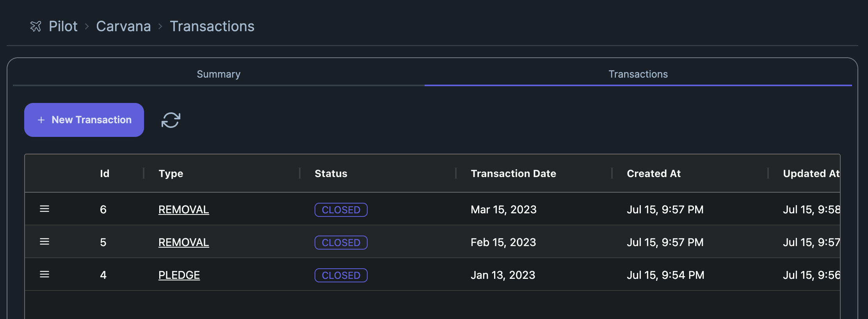Viewport: 868px width, 319px height.
Task: Open the row actions menu for transaction 6
Action: 44,209
